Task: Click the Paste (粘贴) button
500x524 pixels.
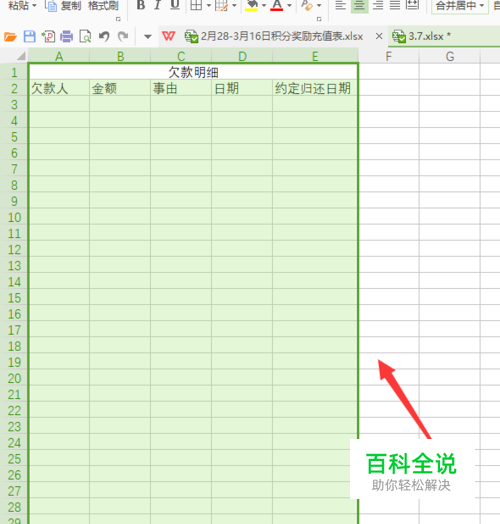Action: tap(19, 5)
